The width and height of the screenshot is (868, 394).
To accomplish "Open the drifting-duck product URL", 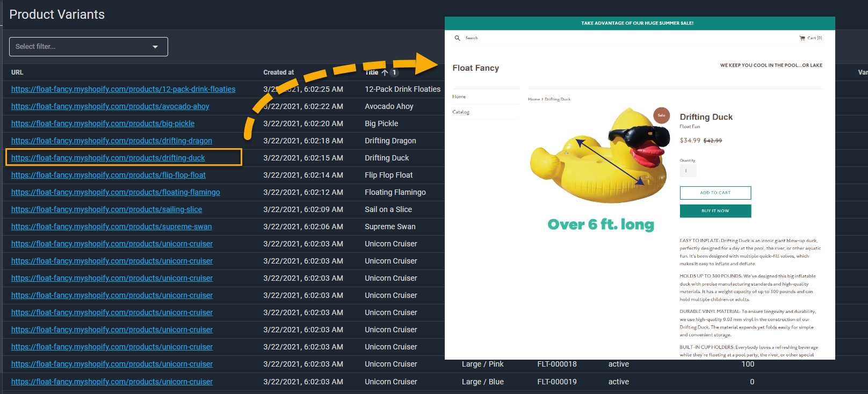I will (108, 158).
